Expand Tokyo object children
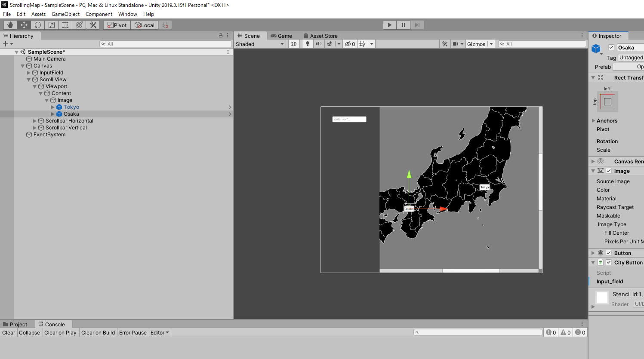This screenshot has height=359, width=644. pyautogui.click(x=53, y=107)
